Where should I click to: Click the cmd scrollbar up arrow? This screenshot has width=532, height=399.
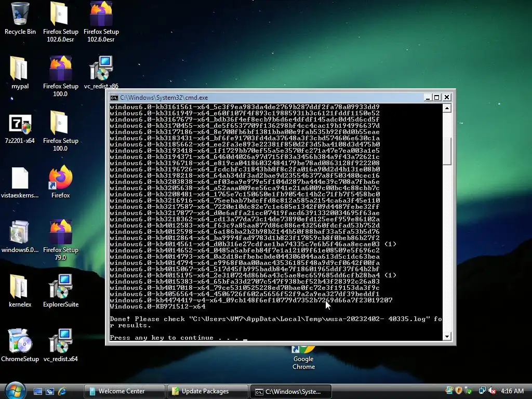[447, 108]
